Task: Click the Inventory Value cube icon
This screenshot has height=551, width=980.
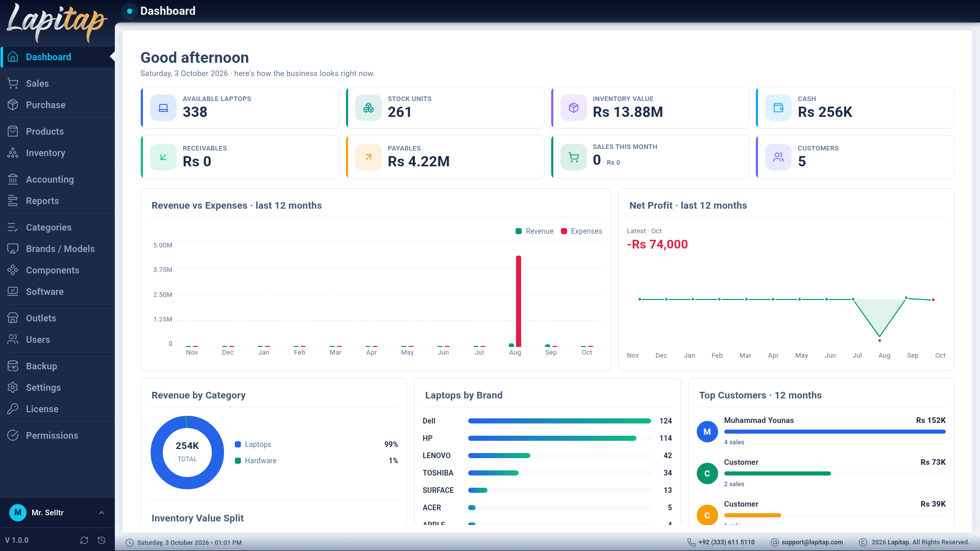Action: pyautogui.click(x=574, y=108)
